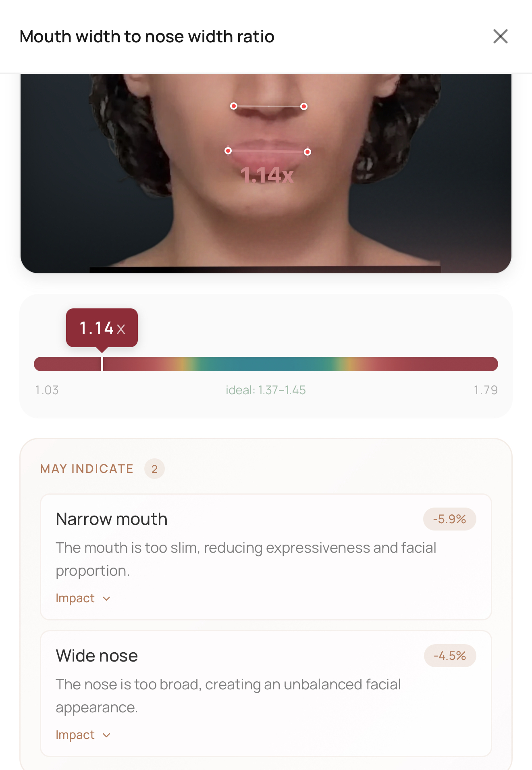Click the chevron beside Narrow mouth Impact

pyautogui.click(x=106, y=599)
